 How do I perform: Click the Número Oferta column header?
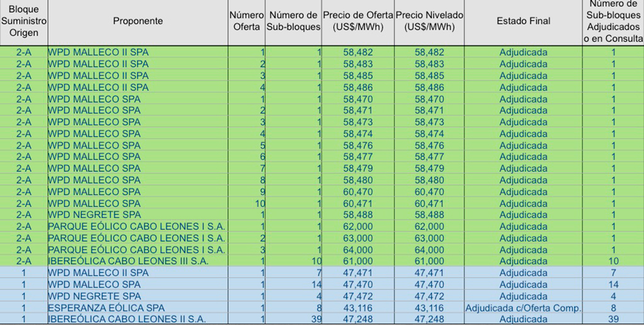coord(247,21)
